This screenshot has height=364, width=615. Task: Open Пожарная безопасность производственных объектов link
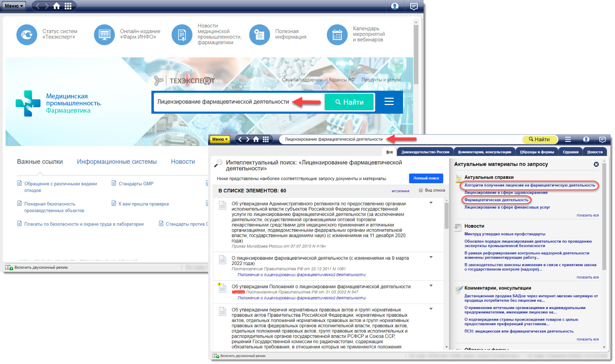pos(54,207)
